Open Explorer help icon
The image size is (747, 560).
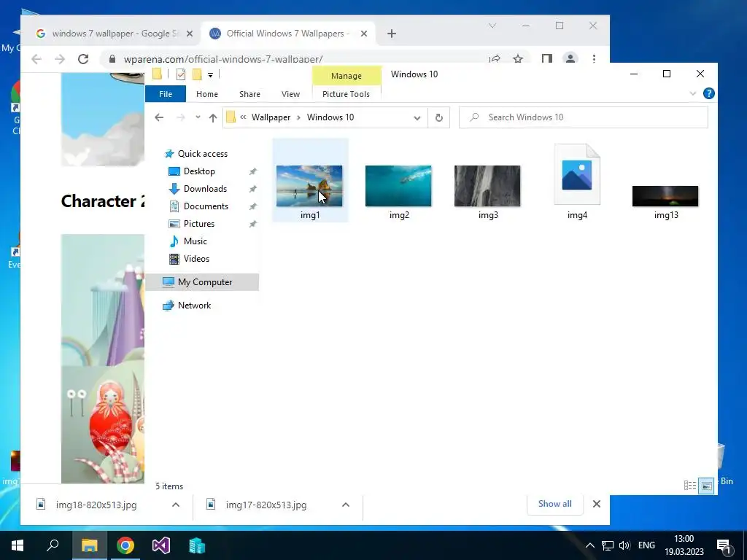pos(708,93)
